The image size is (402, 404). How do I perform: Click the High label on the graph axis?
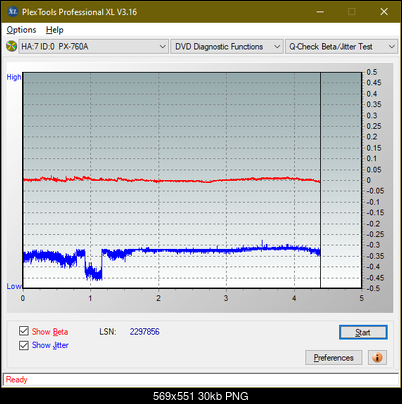tap(14, 77)
